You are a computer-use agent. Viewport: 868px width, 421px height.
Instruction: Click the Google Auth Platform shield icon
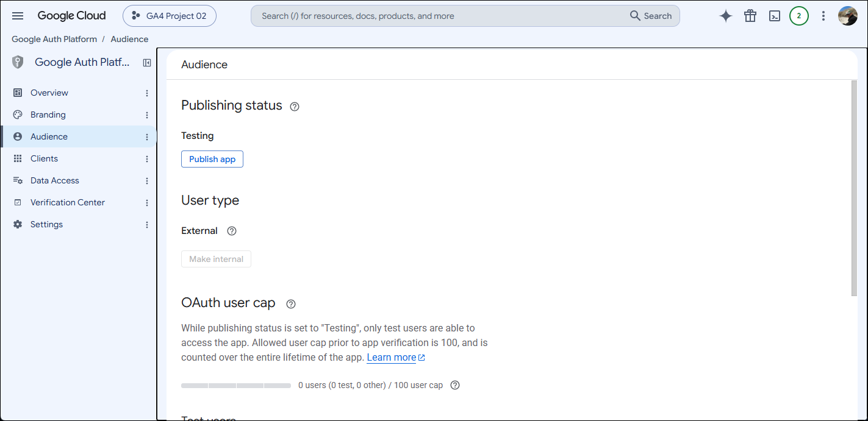pyautogui.click(x=18, y=62)
